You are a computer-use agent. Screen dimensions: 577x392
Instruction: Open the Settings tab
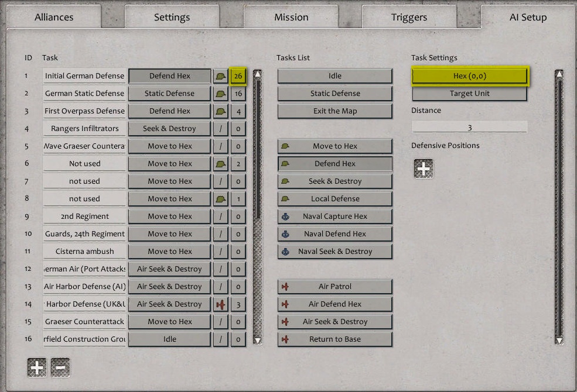tap(172, 17)
